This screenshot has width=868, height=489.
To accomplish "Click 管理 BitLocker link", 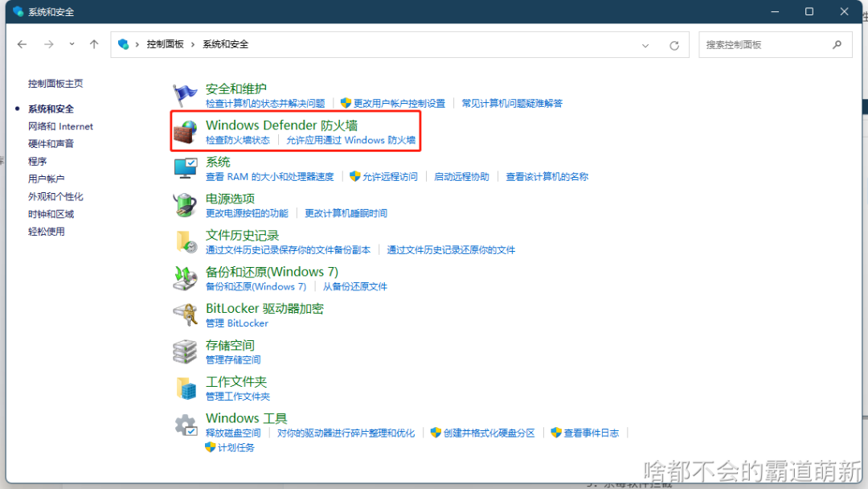I will (237, 323).
